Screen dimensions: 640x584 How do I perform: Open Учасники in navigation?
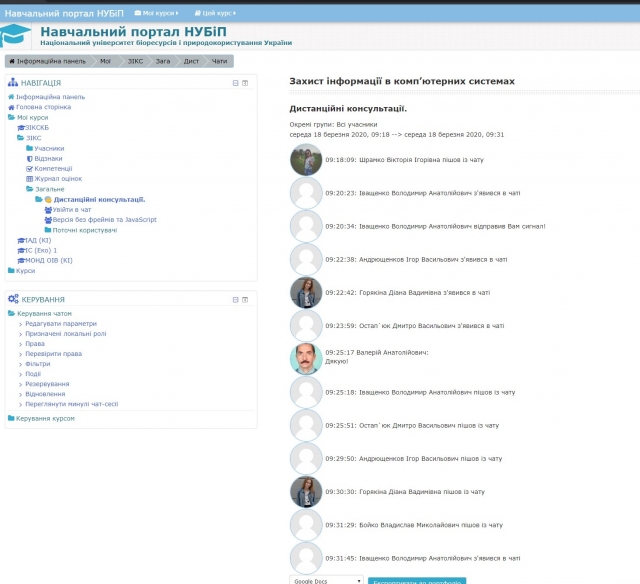pos(49,149)
